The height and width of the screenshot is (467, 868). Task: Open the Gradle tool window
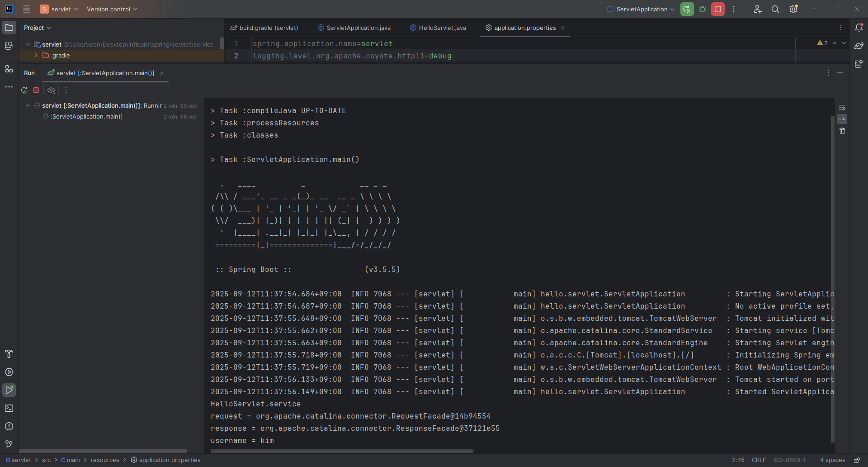point(859,46)
